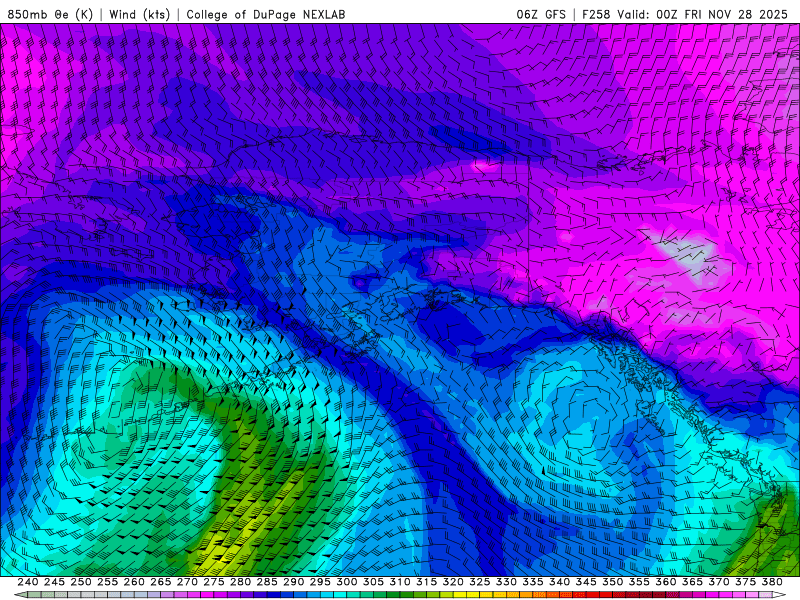This screenshot has width=800, height=600.
Task: Click the 255 value on the color scale
Action: click(x=107, y=582)
